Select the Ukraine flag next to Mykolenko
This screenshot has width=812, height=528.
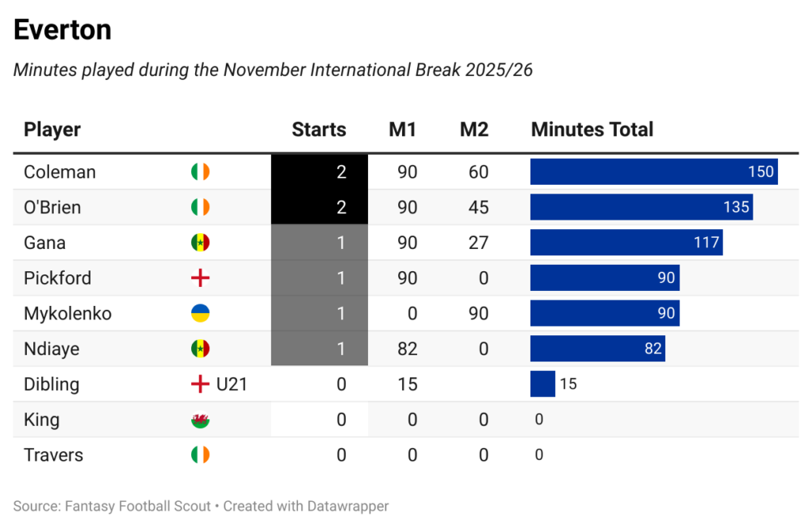coord(200,313)
